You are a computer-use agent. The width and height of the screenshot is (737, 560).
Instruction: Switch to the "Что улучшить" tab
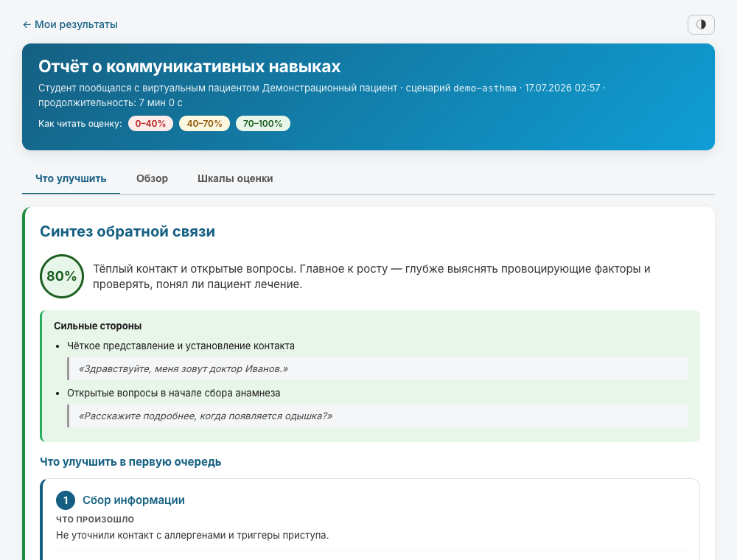(71, 178)
